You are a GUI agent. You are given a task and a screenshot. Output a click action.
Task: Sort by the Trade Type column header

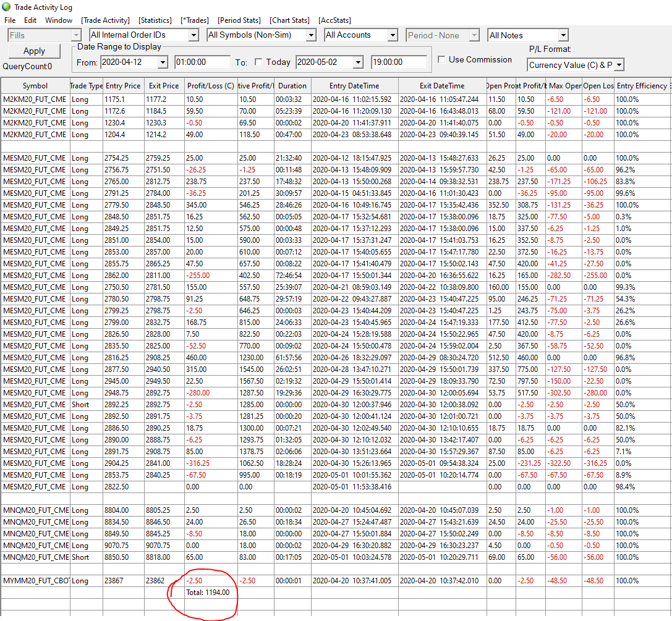[x=86, y=86]
